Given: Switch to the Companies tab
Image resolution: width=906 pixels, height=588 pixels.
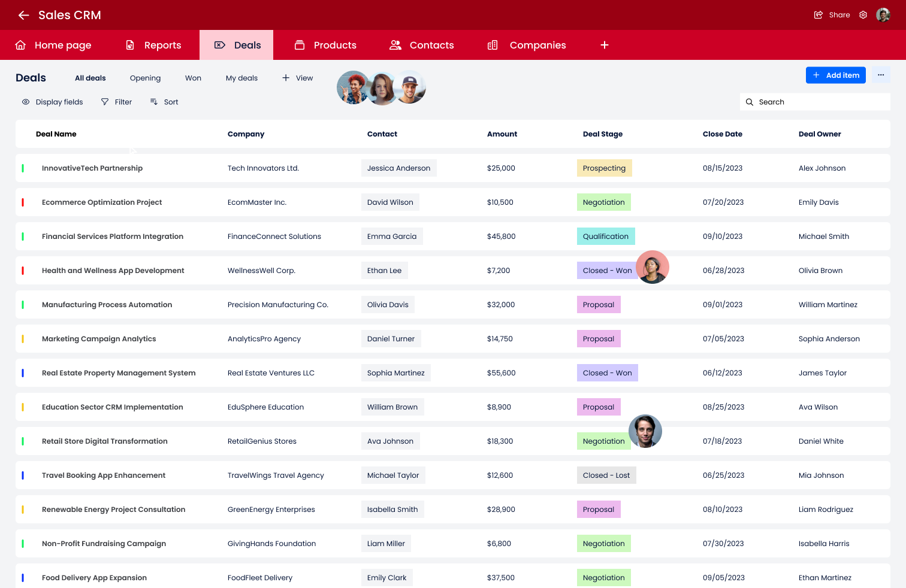Looking at the screenshot, I should pyautogui.click(x=527, y=45).
